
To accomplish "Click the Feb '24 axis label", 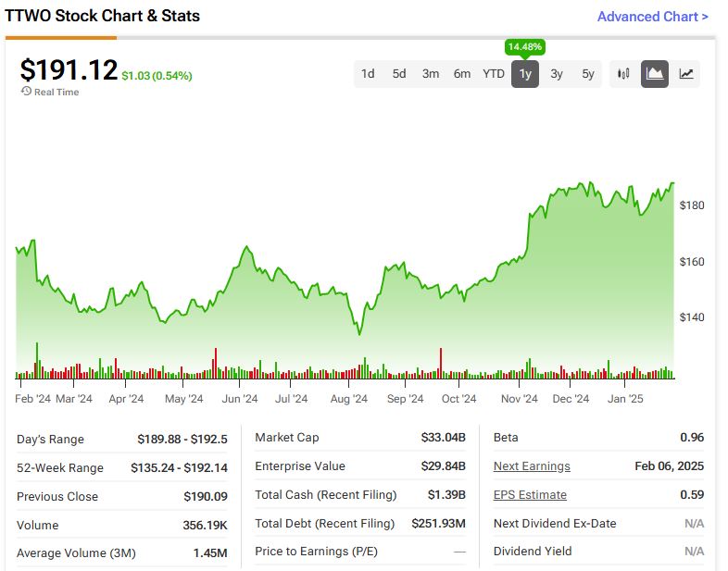I will point(32,399).
